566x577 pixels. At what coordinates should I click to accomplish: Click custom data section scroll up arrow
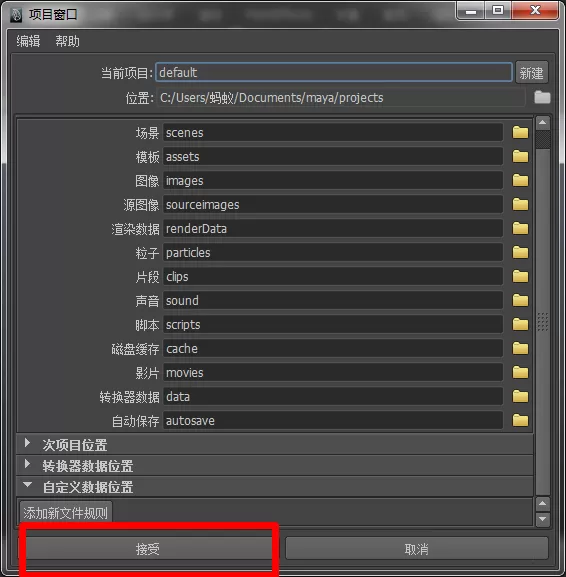coord(543,503)
